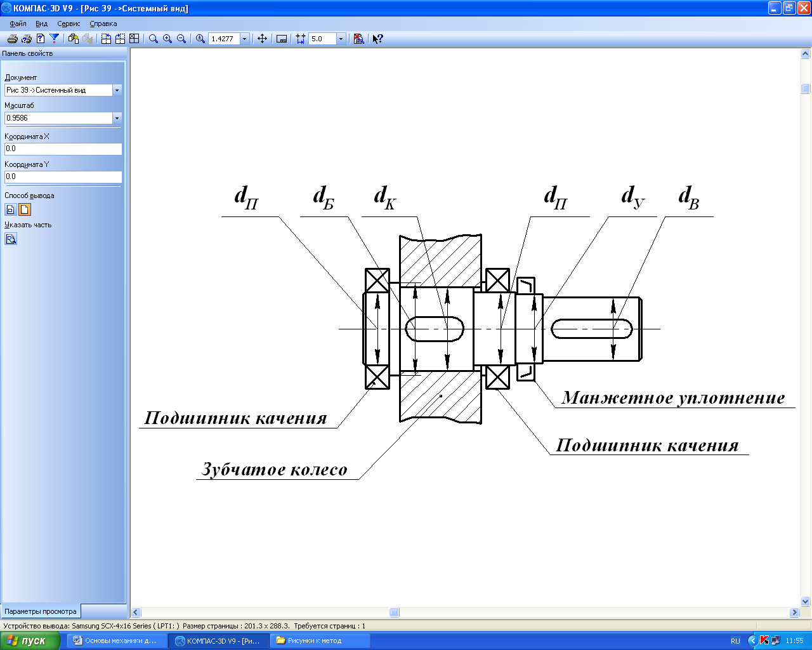Viewport: 812px width, 650px height.
Task: Click the zoom scale magnifier icon
Action: [x=200, y=39]
